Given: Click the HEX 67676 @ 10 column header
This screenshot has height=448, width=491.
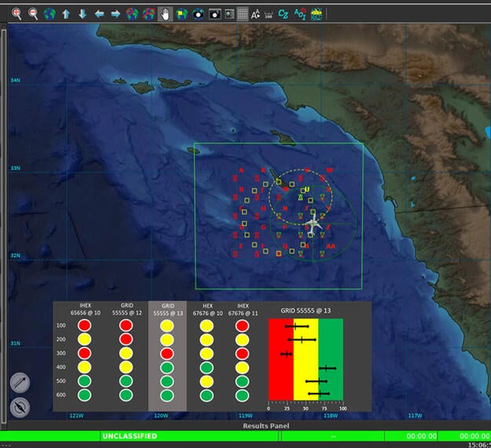Looking at the screenshot, I should [207, 309].
